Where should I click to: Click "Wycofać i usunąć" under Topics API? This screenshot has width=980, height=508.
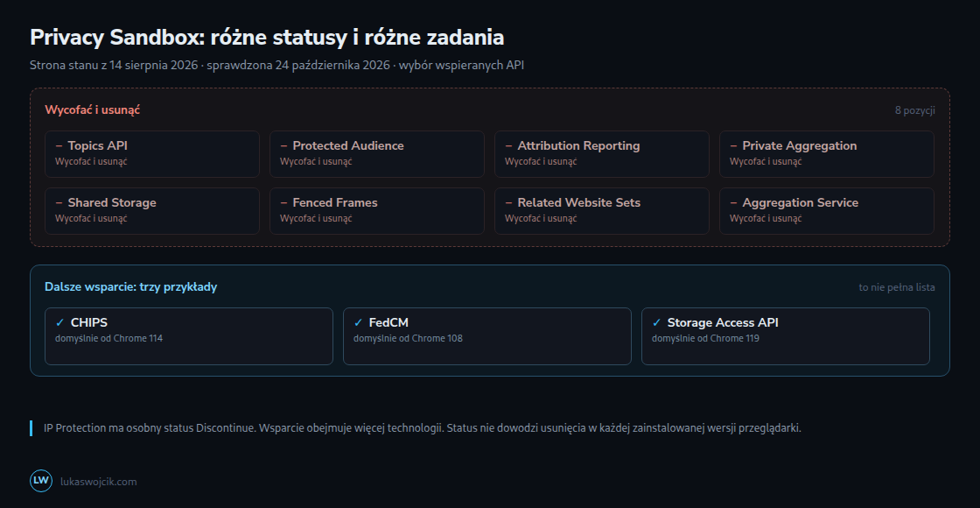pyautogui.click(x=91, y=161)
